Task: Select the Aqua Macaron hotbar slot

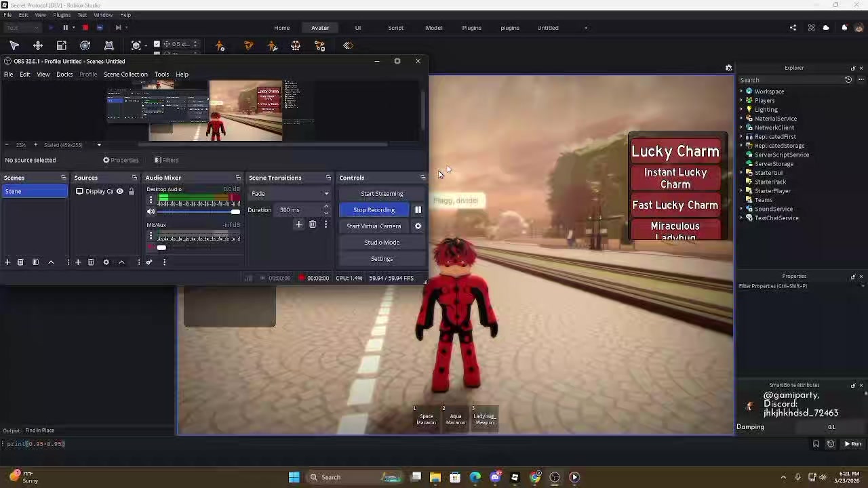Action: click(x=456, y=418)
